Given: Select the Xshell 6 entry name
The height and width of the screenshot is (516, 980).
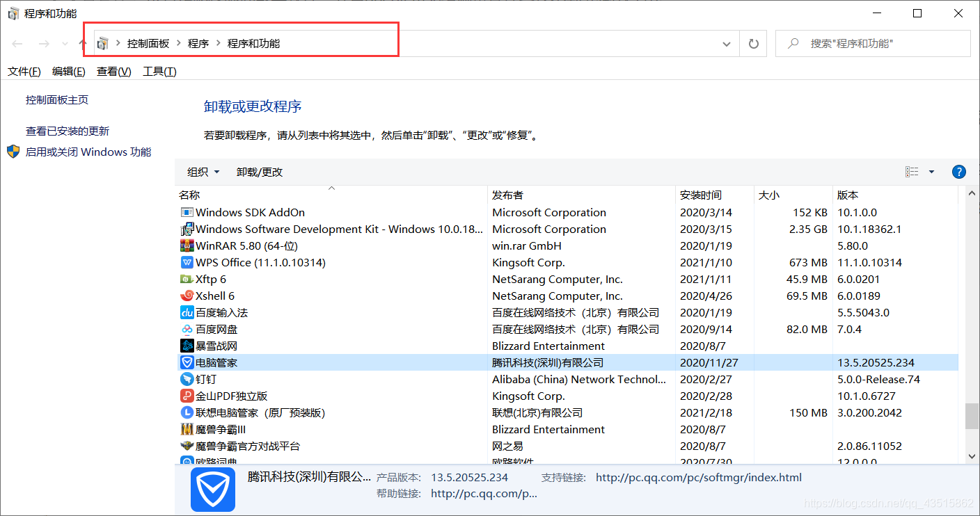Looking at the screenshot, I should 215,296.
